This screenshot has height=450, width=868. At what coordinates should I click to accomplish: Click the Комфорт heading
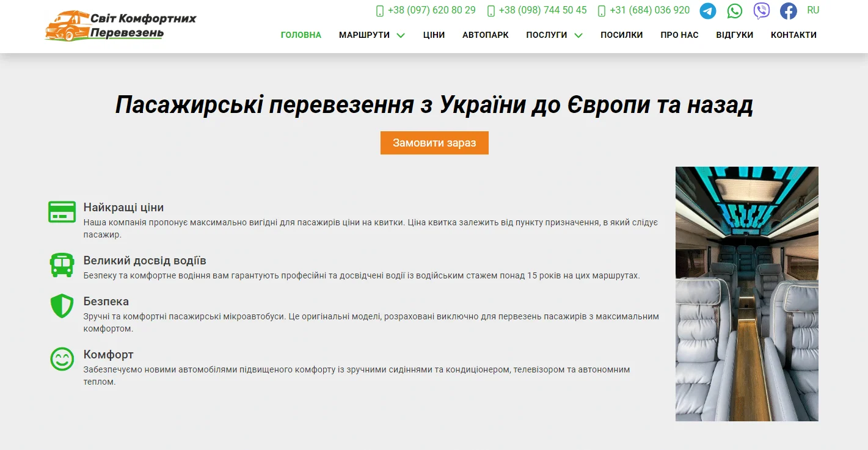click(x=108, y=355)
